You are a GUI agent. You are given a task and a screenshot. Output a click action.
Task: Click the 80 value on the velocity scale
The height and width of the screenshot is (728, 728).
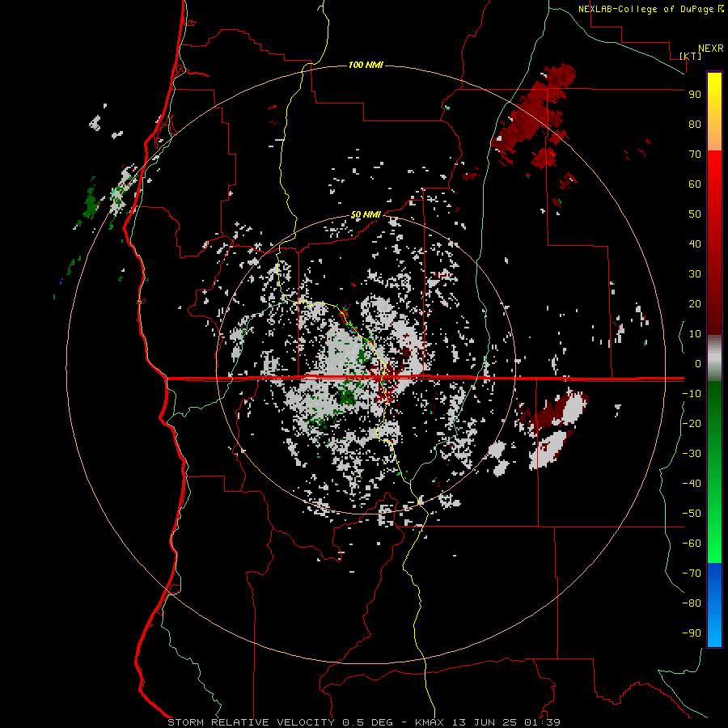pyautogui.click(x=695, y=124)
